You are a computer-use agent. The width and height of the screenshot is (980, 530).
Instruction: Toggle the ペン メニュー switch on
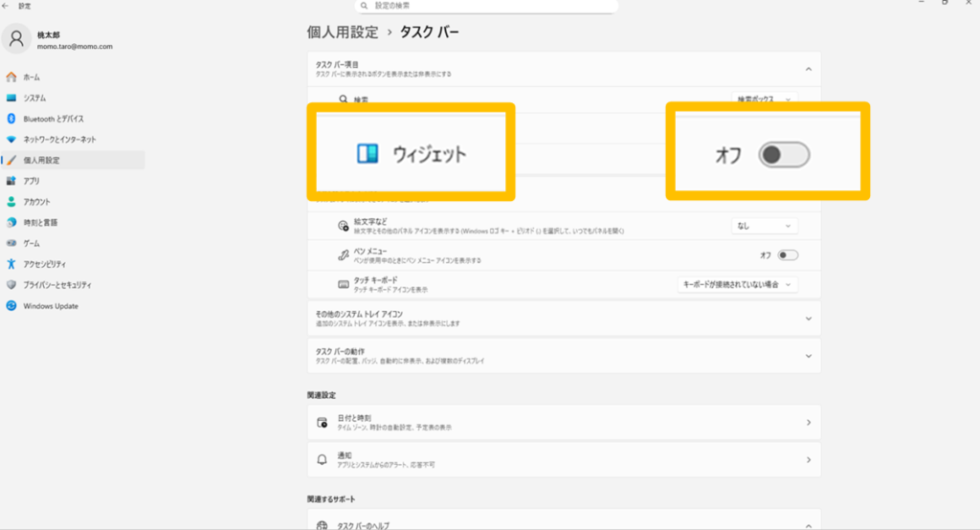pos(788,255)
